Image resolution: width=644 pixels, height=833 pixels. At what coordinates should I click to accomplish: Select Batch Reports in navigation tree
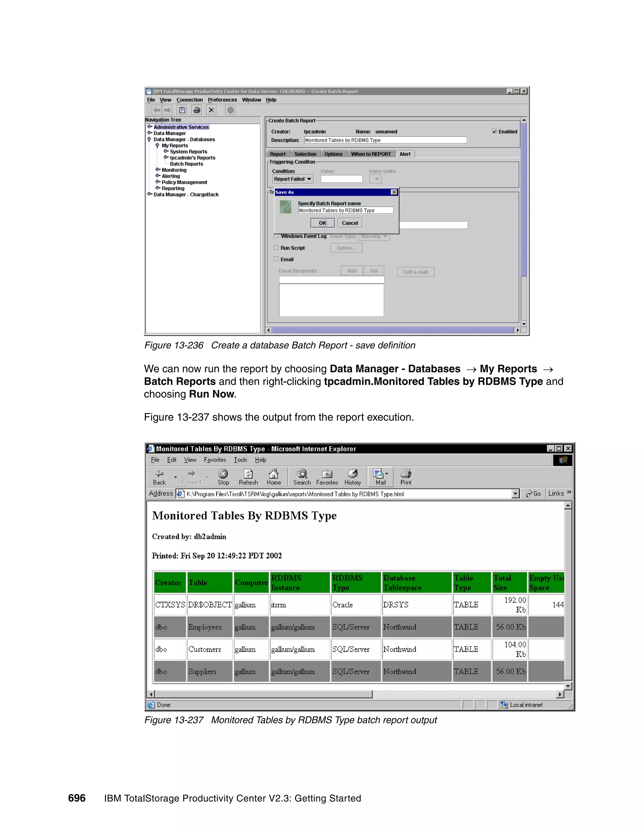[x=186, y=164]
